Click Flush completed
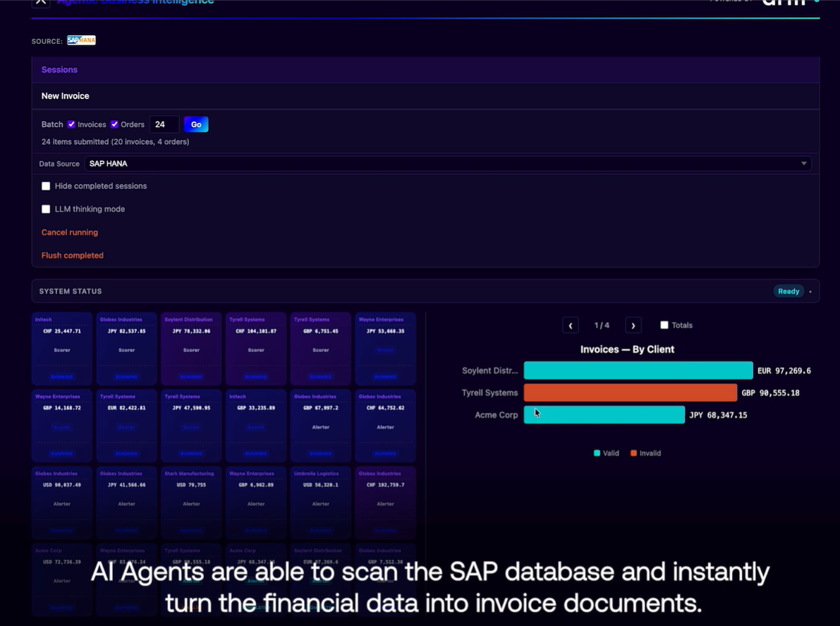The width and height of the screenshot is (840, 626). click(x=73, y=255)
